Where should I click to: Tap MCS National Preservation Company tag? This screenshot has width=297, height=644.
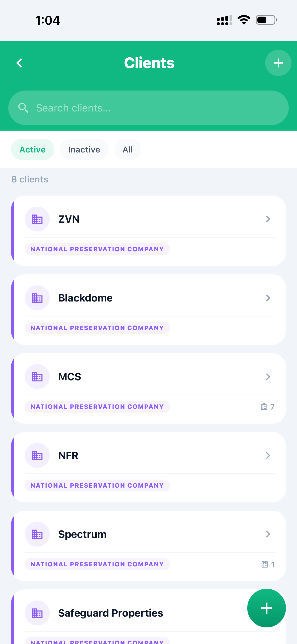click(x=97, y=407)
